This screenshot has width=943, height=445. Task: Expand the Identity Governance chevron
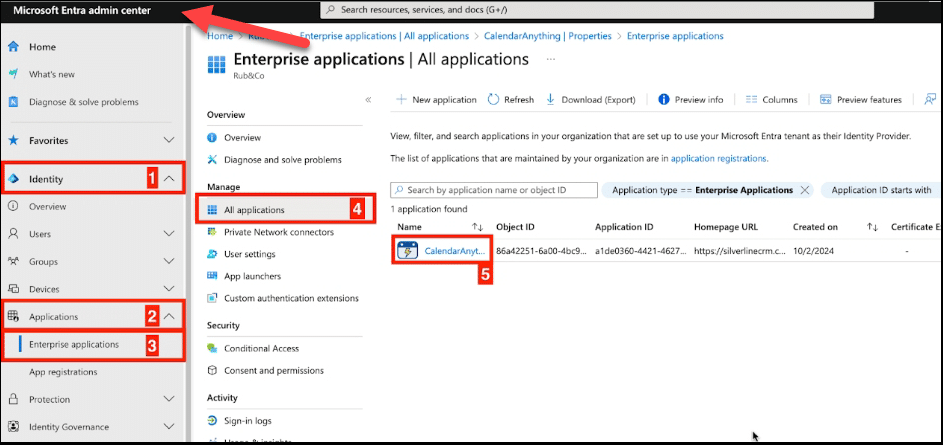(170, 427)
